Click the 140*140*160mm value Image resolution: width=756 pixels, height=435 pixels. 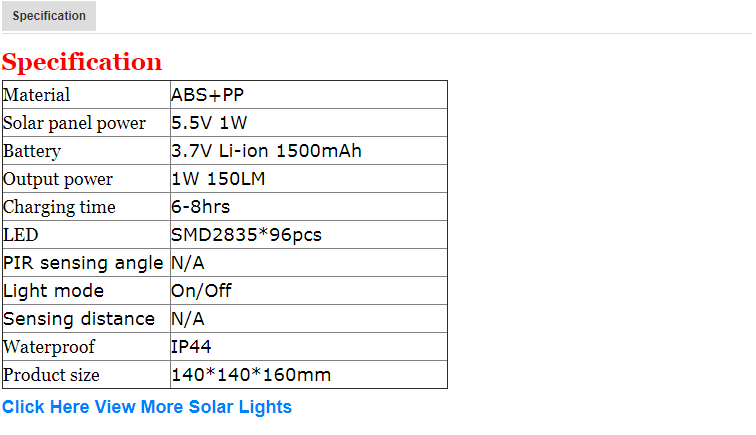click(251, 375)
